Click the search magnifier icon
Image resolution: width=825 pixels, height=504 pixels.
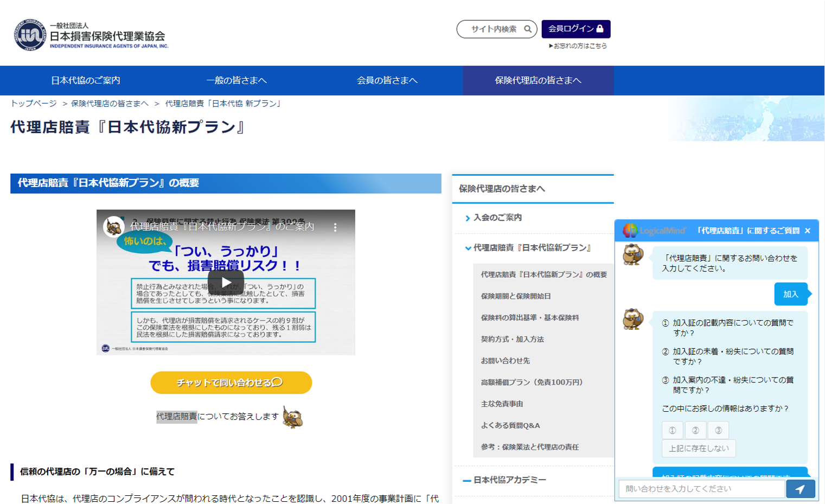point(527,29)
